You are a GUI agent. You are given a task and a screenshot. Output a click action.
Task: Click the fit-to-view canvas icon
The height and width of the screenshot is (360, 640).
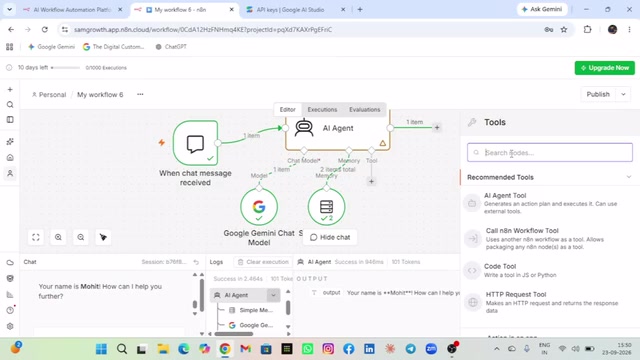tap(36, 237)
